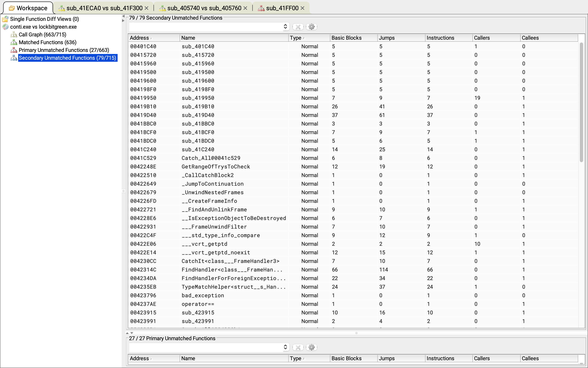Image resolution: width=588 pixels, height=368 pixels.
Task: Click the sub_41FF00 tab call-graph icon
Action: (x=261, y=8)
